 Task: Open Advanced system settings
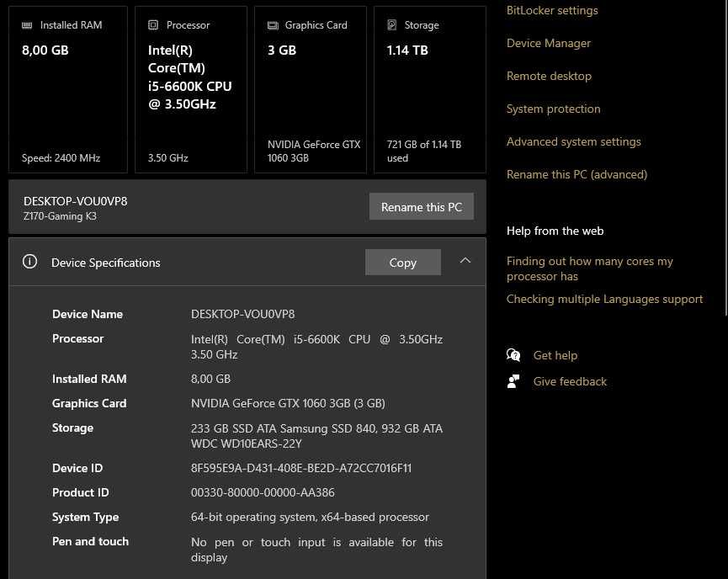pos(573,141)
